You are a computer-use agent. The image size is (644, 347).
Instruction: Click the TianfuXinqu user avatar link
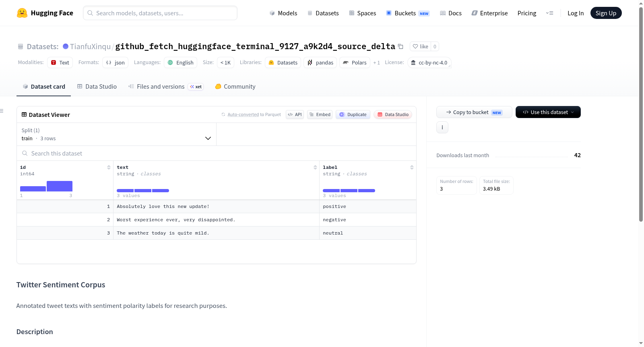click(66, 46)
